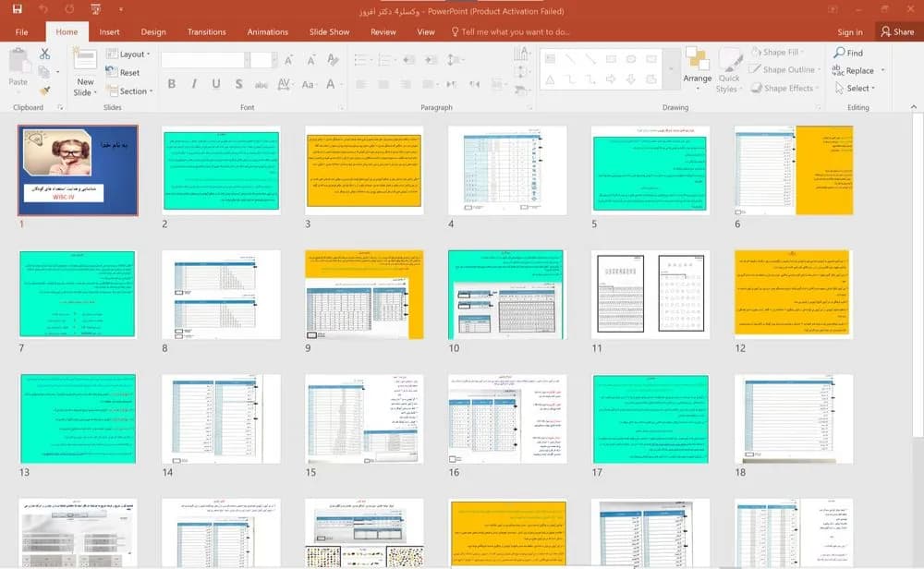Open Quick Styles gallery
Image resolution: width=924 pixels, height=569 pixels.
[x=730, y=71]
